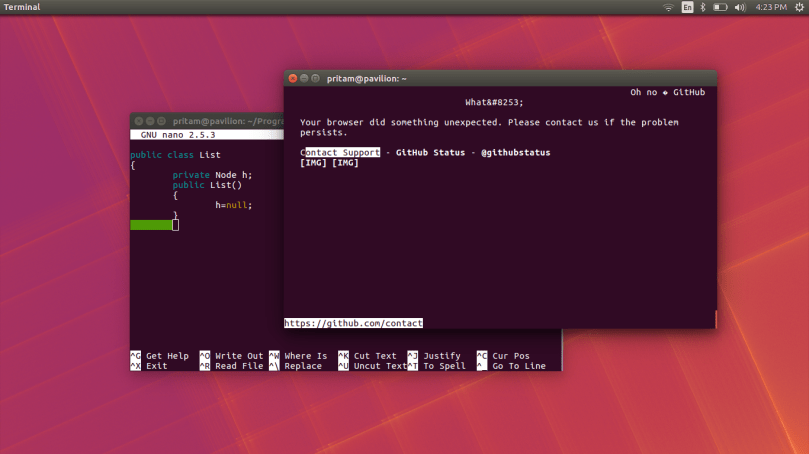Click the ^J Justify shortcut
Viewport: 809px width, 454px height.
tap(434, 356)
